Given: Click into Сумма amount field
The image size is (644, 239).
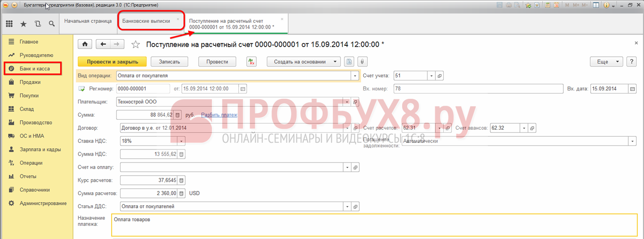Looking at the screenshot, I should click(x=145, y=115).
